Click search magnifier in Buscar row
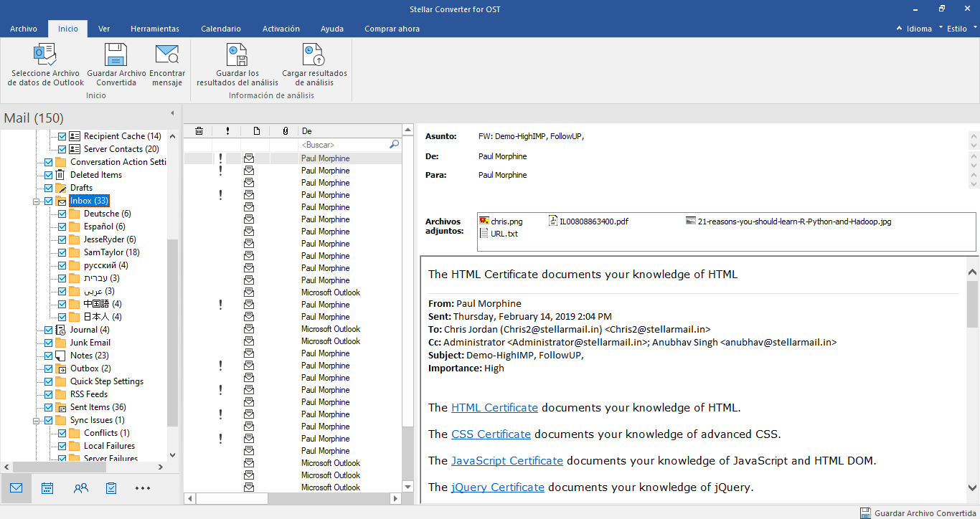980x519 pixels. (394, 145)
